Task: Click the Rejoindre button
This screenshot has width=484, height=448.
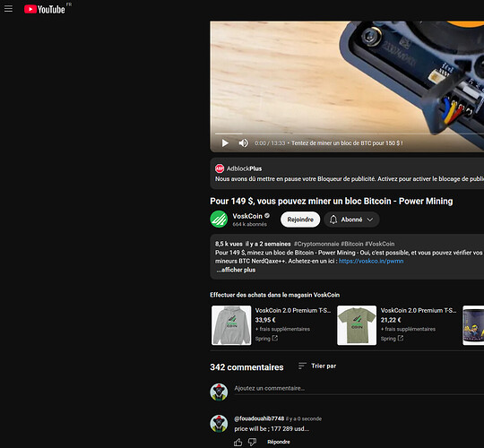Action: 300,220
